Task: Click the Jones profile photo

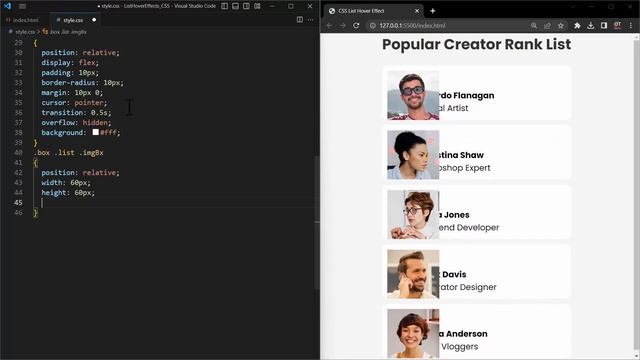Action: coord(413,214)
